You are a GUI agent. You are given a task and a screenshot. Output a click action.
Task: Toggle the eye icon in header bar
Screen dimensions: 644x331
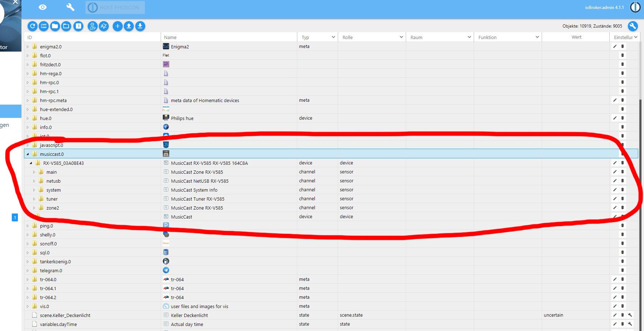(43, 7)
